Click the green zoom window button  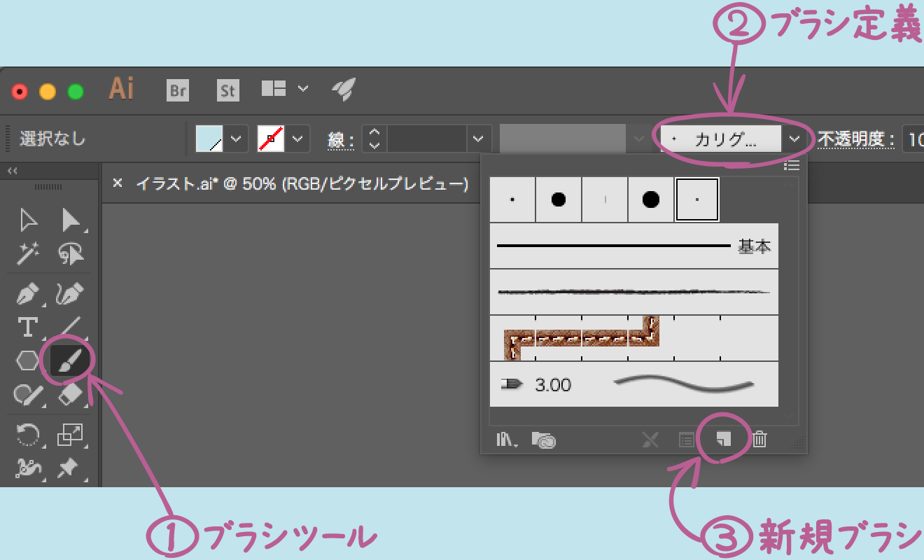(x=75, y=92)
